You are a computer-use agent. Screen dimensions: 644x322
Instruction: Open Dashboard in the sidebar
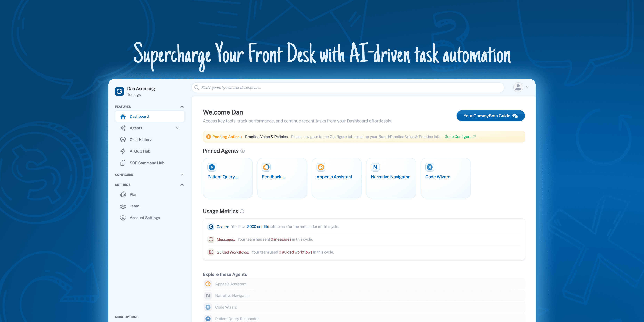point(150,116)
